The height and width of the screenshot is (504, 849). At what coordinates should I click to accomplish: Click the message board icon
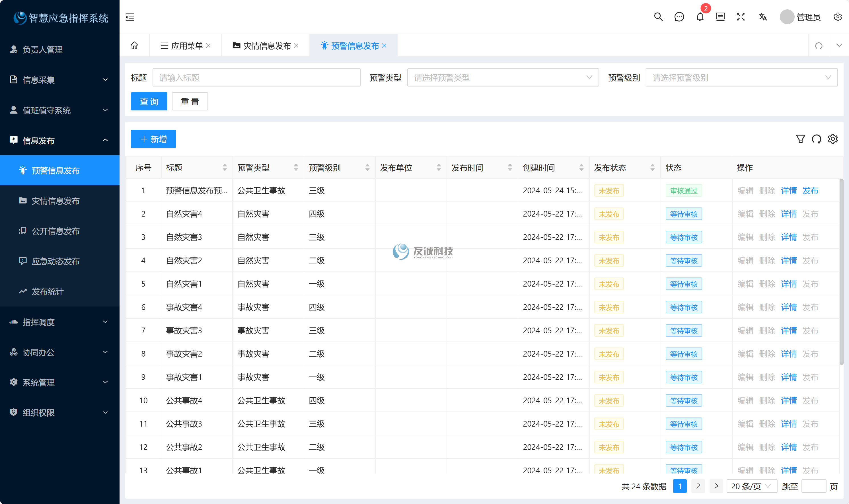(x=720, y=17)
